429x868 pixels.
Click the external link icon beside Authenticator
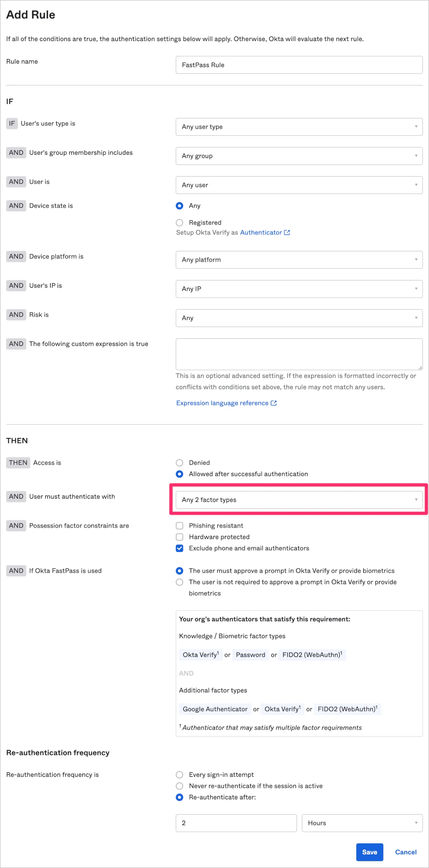click(287, 232)
